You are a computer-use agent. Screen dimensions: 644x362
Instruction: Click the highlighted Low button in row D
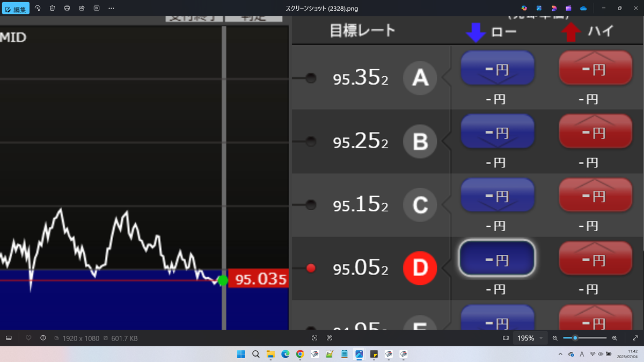click(497, 258)
